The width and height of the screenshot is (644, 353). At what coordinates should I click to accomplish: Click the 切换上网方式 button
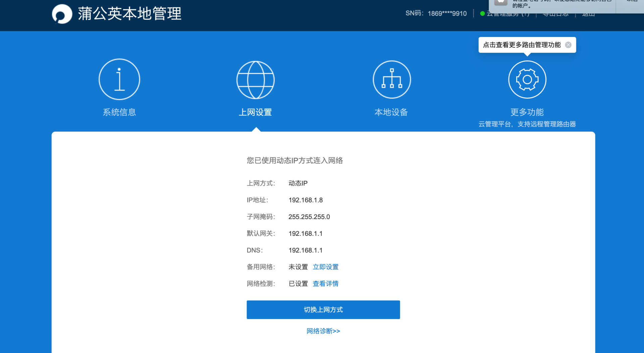[x=323, y=310]
